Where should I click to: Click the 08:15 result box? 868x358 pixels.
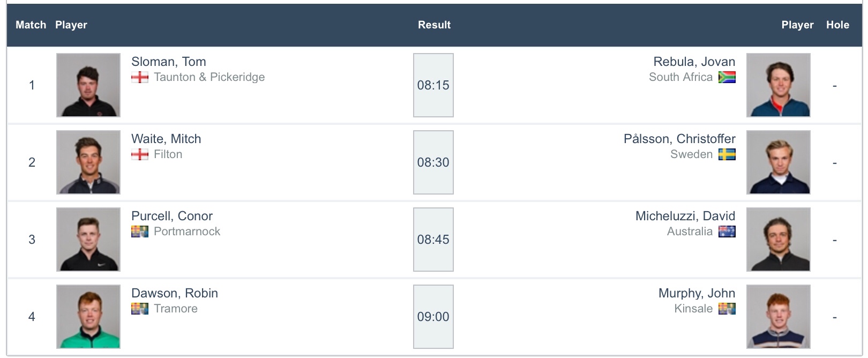click(433, 85)
